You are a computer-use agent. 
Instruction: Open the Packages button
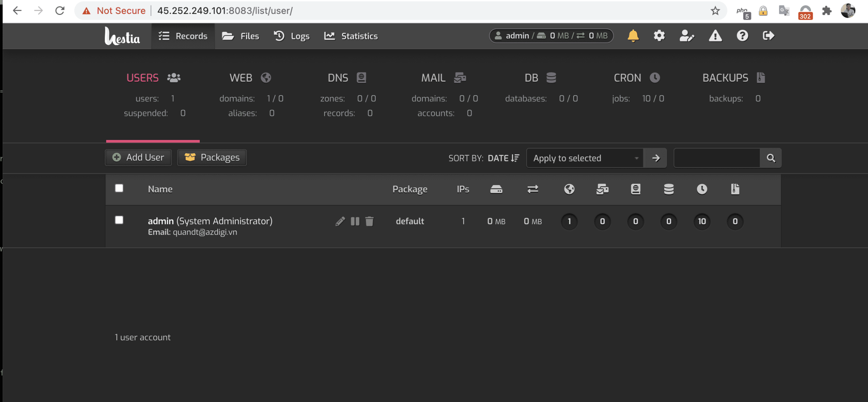pyautogui.click(x=212, y=157)
